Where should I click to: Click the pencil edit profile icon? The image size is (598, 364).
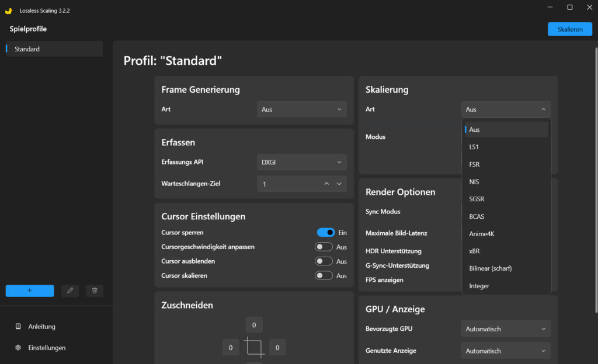point(70,290)
